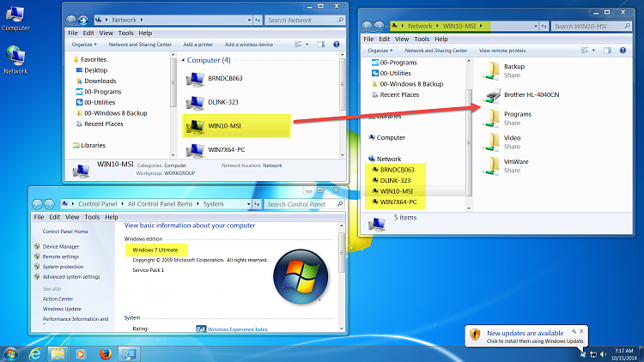Screen dimensions: 644x362
Task: Open Edit menu in Control Panel window
Action: click(55, 217)
